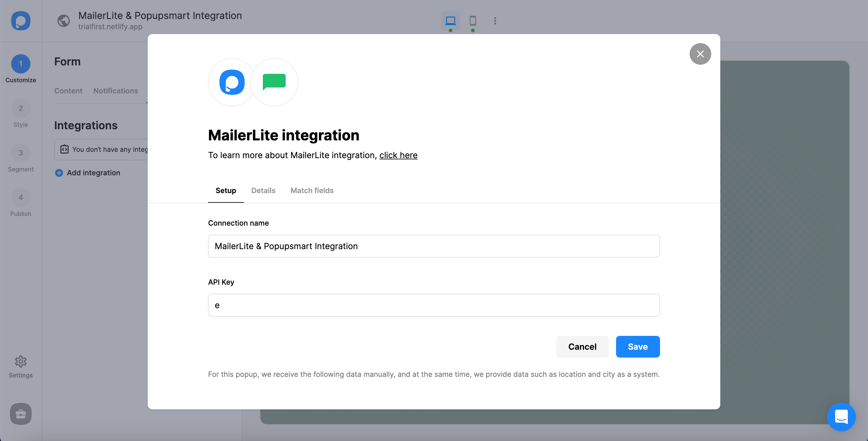
Task: Click the Popupsmart logo in the sidebar
Action: [20, 21]
